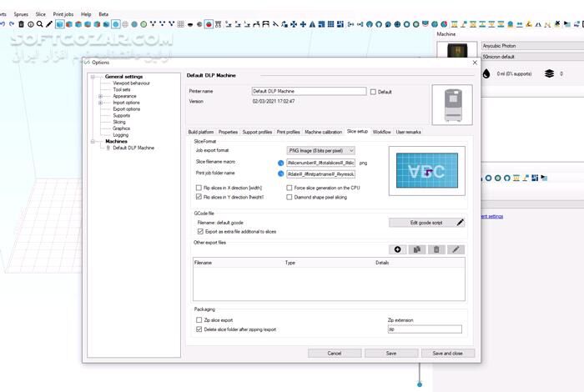Select Export options in settings tree
Image resolution: width=584 pixels, height=392 pixels.
pos(126,109)
